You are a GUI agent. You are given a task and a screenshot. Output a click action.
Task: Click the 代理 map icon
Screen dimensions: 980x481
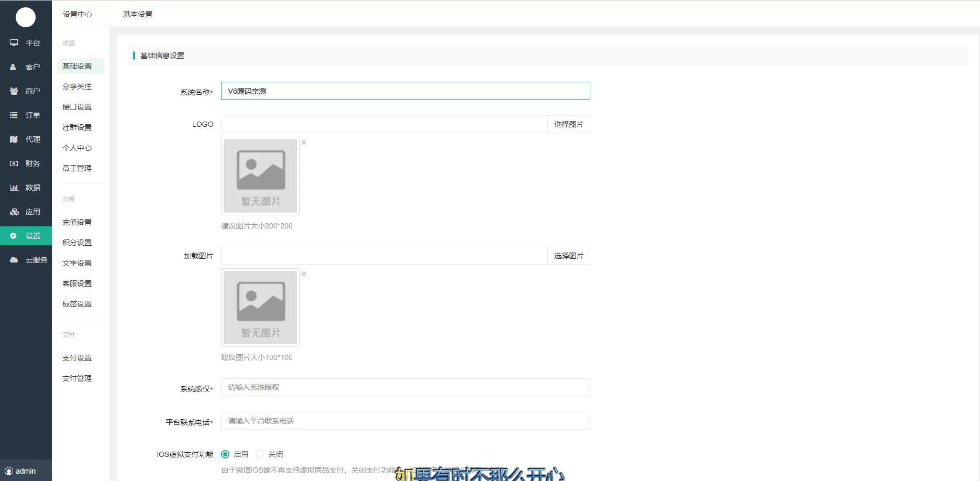(x=14, y=139)
